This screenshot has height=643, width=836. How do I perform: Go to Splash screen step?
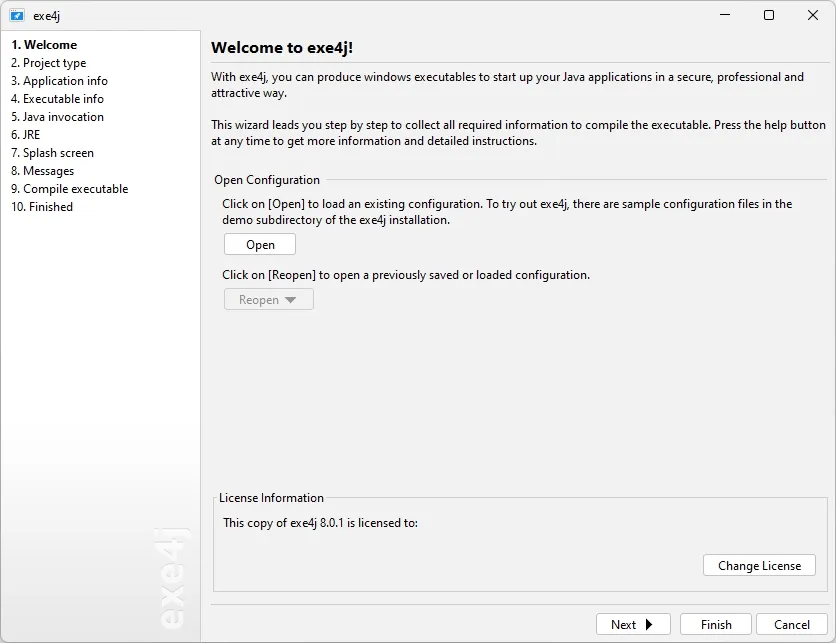(x=52, y=153)
